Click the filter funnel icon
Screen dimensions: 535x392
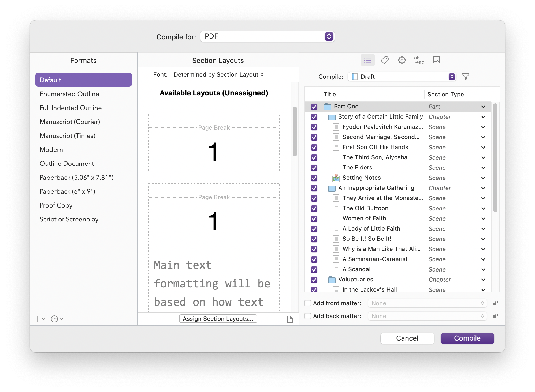click(466, 77)
